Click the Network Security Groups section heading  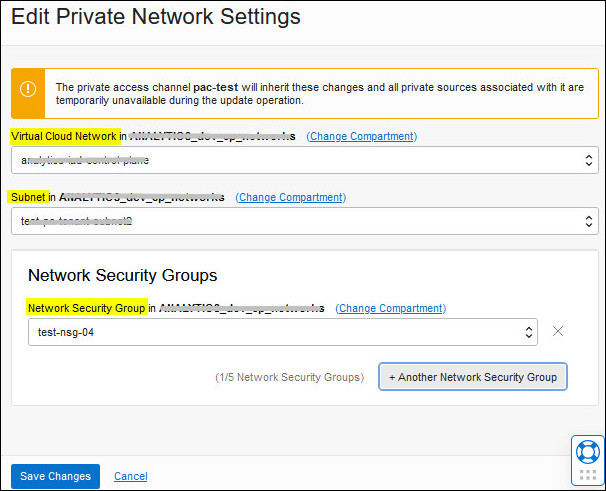tap(122, 275)
